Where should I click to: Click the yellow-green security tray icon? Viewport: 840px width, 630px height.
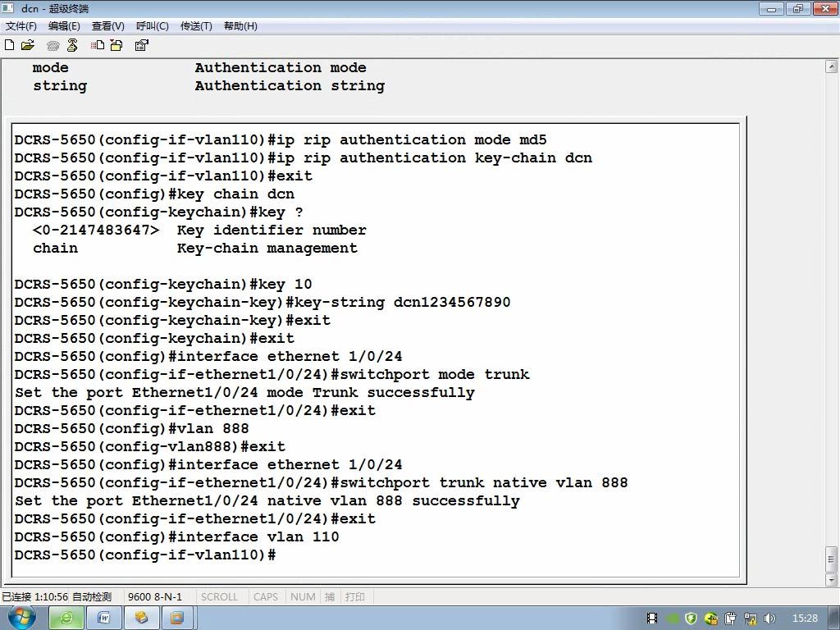pyautogui.click(x=711, y=619)
